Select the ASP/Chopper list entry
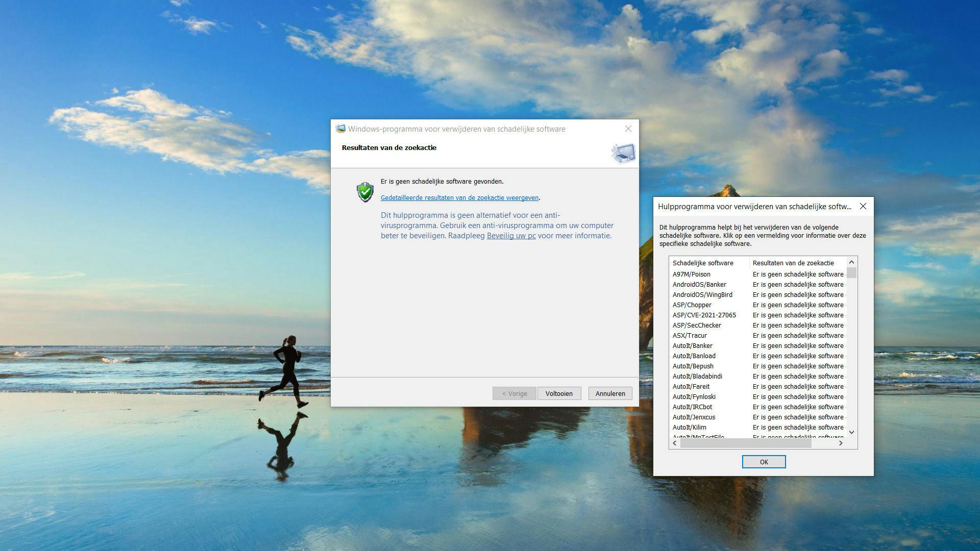The width and height of the screenshot is (980, 551). point(692,305)
